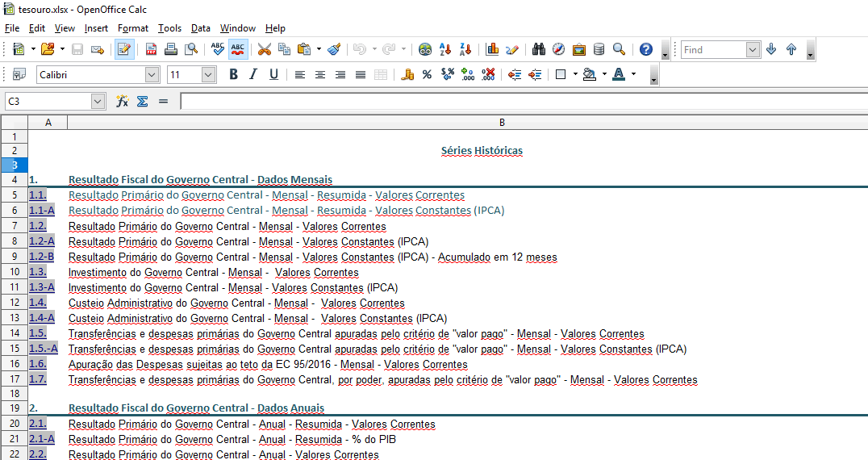Show Draw Functions

click(512, 49)
